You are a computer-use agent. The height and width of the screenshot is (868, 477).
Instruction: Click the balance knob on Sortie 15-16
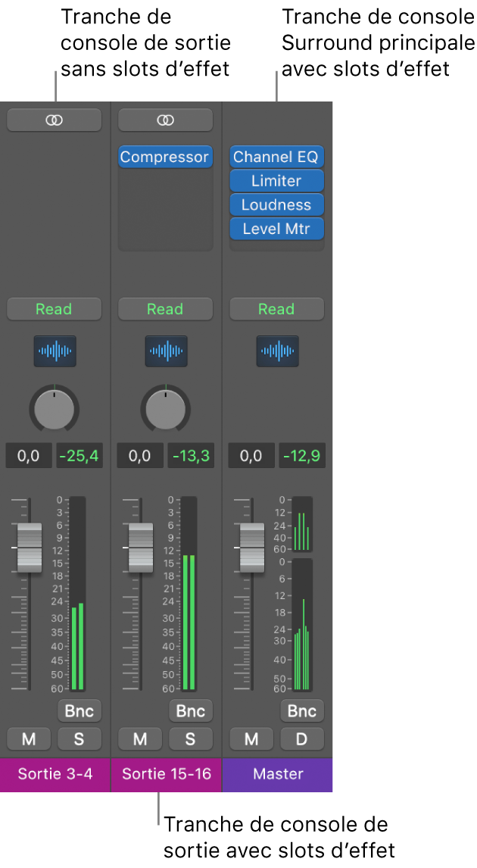click(165, 408)
